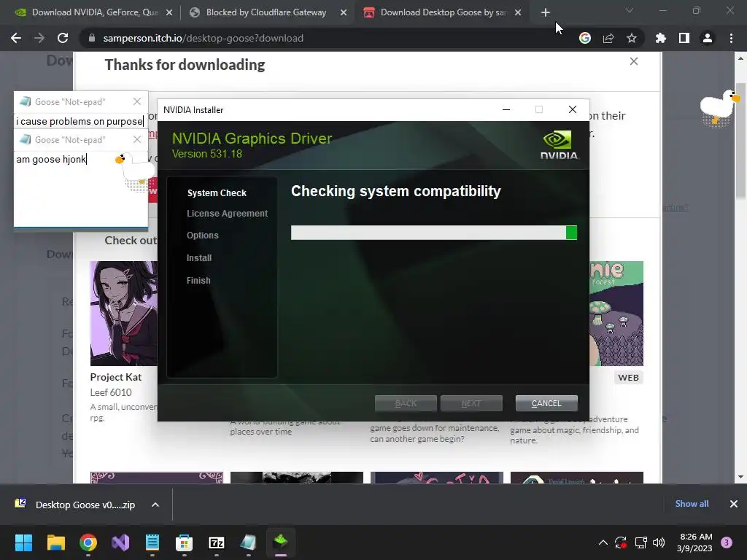Open Google Chrome from taskbar
Image resolution: width=747 pixels, height=560 pixels.
(x=88, y=542)
